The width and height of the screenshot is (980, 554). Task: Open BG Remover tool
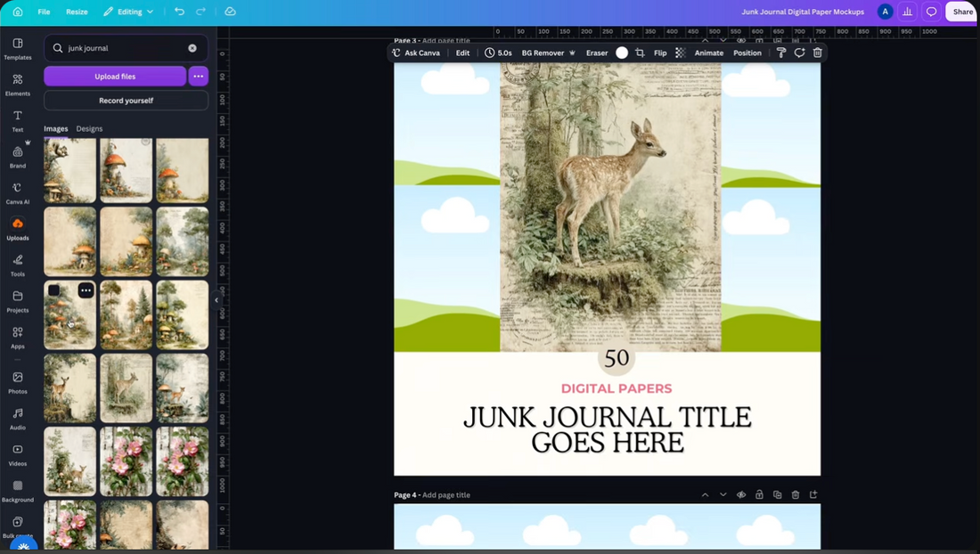548,53
